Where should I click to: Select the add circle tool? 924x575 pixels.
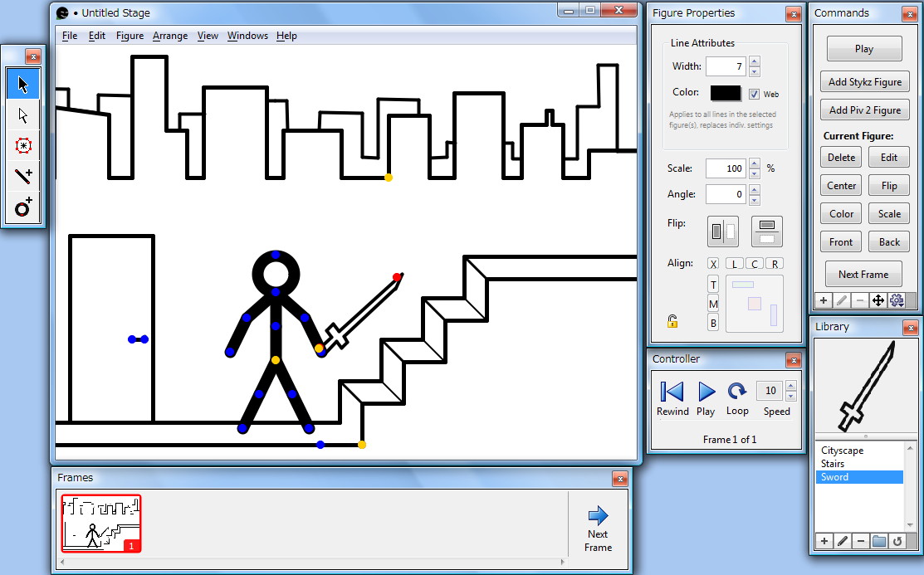23,207
